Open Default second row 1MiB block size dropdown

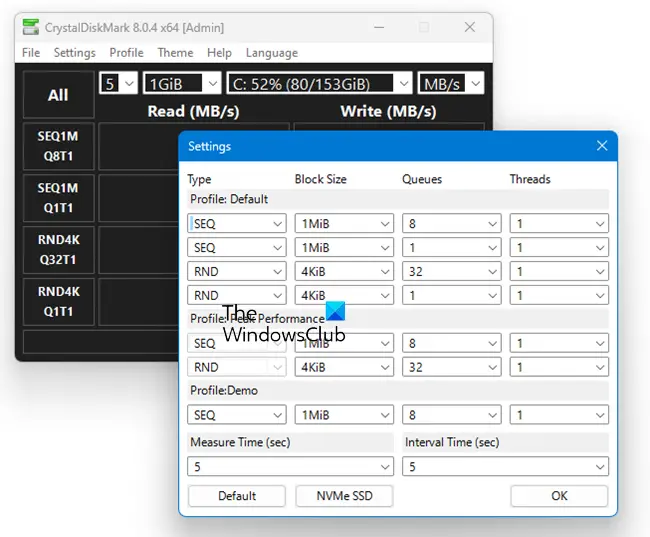pyautogui.click(x=344, y=248)
